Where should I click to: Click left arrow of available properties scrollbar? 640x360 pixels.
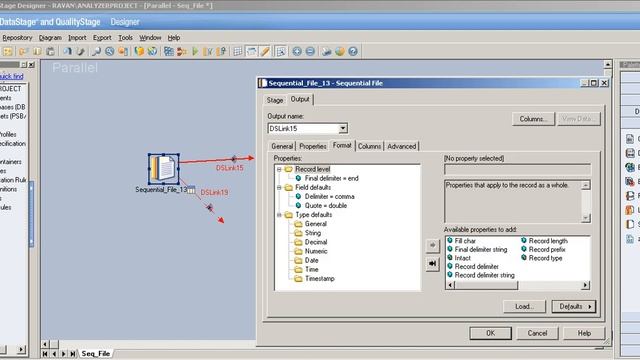coord(450,285)
